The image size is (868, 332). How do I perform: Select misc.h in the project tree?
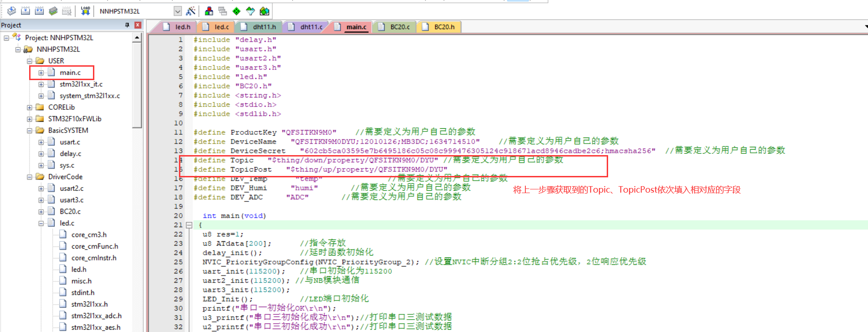tap(81, 281)
